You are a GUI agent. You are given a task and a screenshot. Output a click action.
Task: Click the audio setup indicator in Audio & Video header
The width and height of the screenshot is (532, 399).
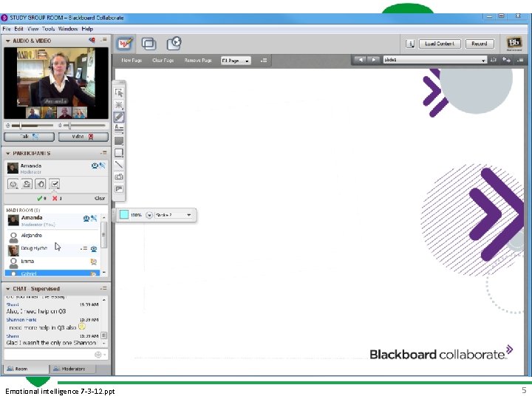(92, 40)
